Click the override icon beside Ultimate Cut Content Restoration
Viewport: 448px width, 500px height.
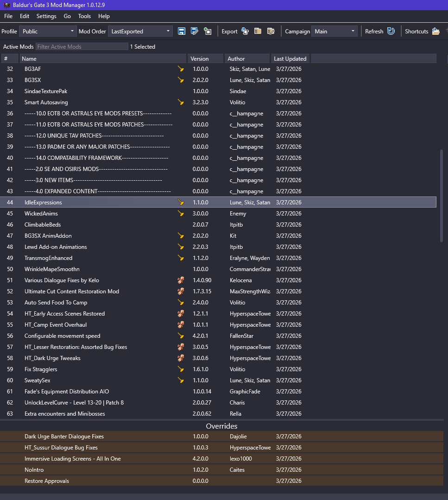(181, 291)
